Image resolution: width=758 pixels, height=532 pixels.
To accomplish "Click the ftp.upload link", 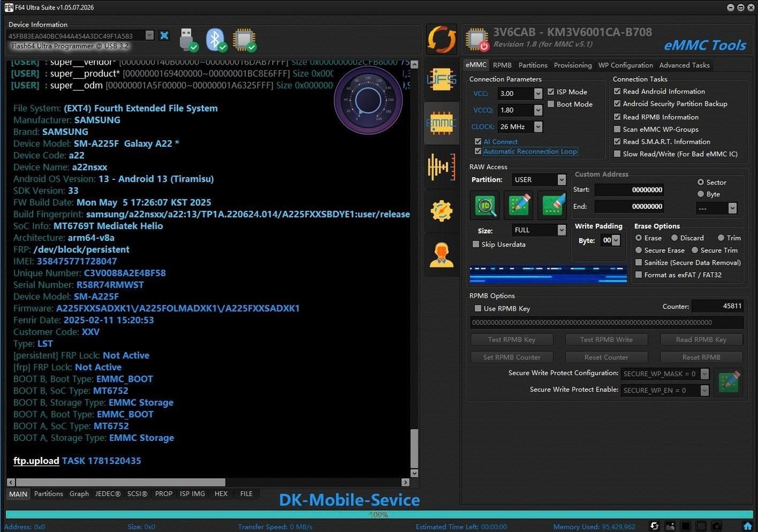I will click(36, 460).
